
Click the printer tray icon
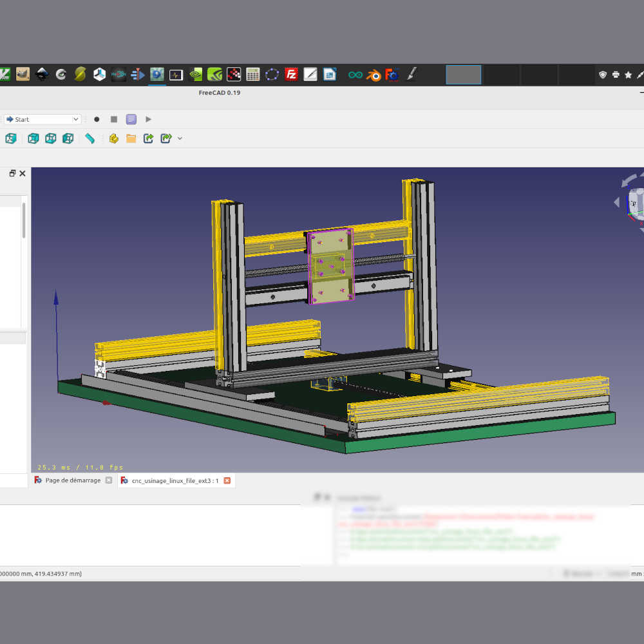616,75
